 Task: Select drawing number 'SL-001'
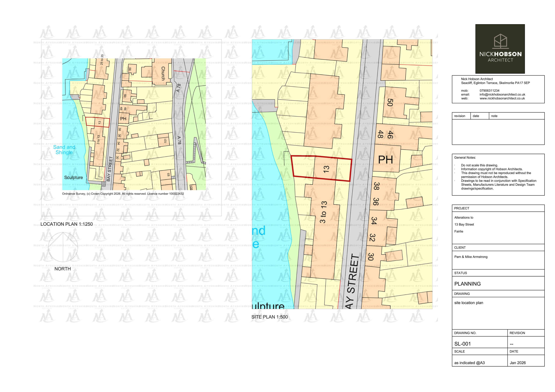pos(462,344)
